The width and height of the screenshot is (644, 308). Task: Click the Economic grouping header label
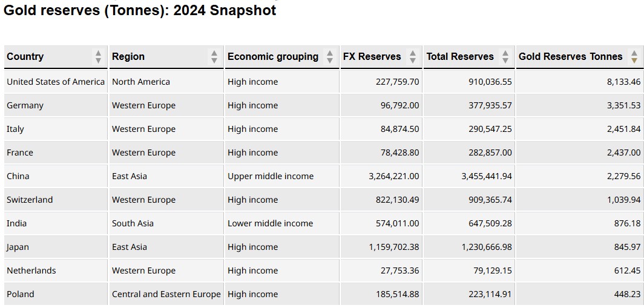(x=273, y=57)
